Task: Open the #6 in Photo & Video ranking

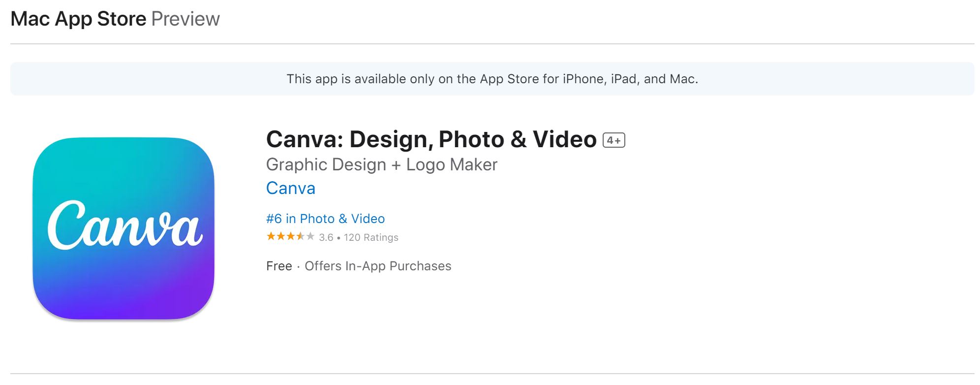Action: pos(325,219)
